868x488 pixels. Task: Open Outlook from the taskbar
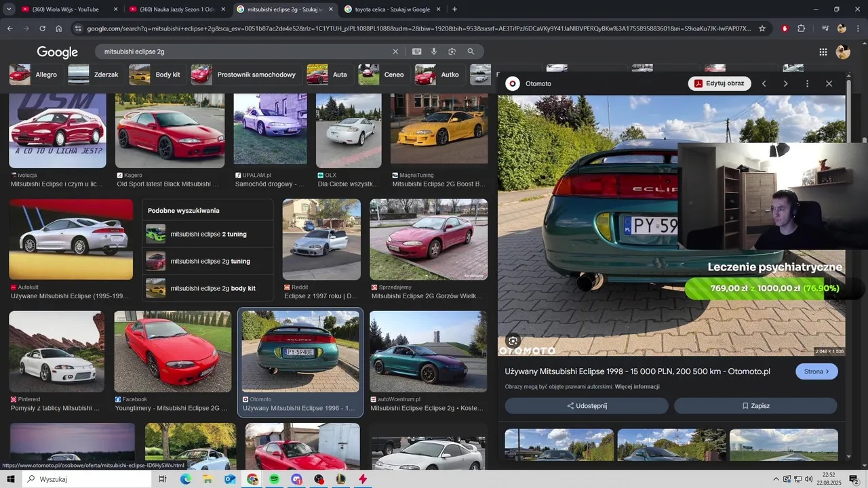pos(230,479)
